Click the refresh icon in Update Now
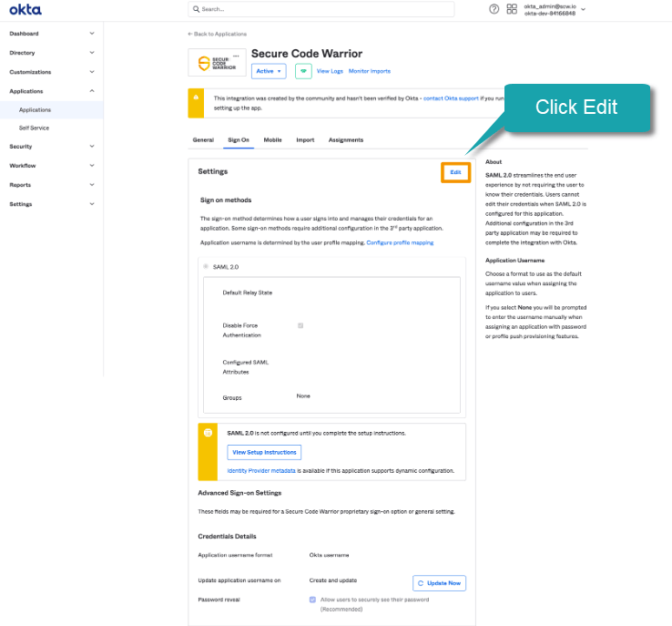 click(x=421, y=583)
